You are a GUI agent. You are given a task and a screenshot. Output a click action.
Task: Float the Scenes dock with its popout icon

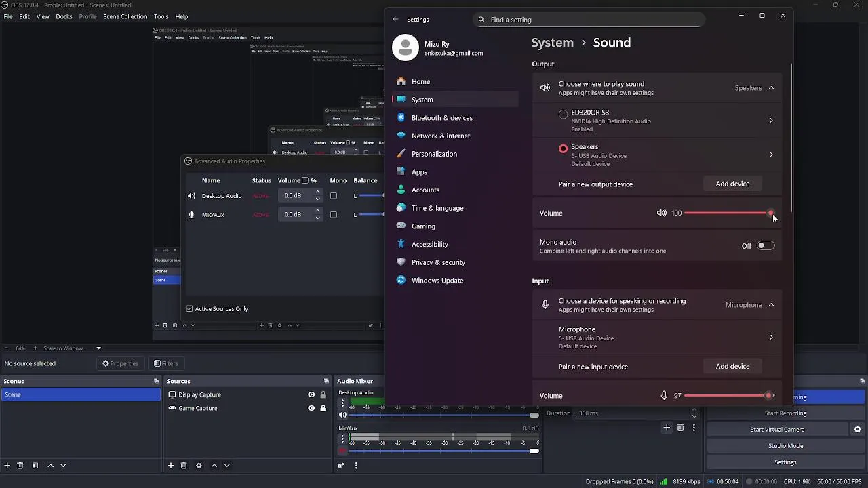click(x=156, y=381)
